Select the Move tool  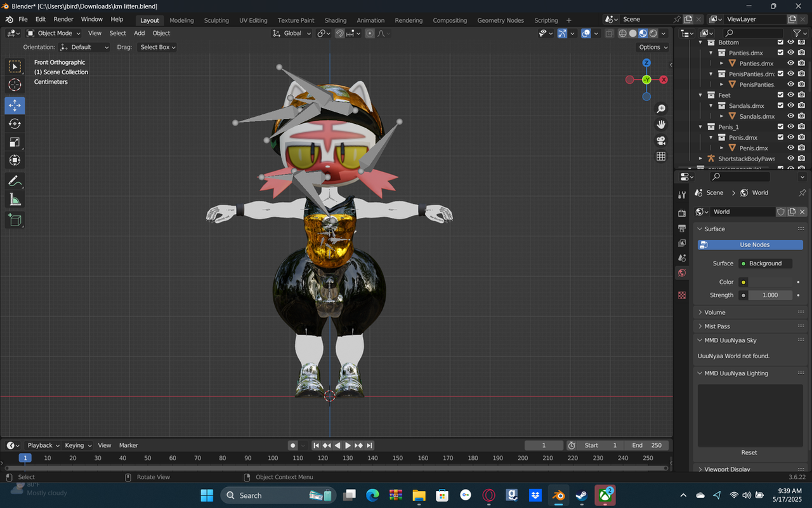[x=15, y=105]
